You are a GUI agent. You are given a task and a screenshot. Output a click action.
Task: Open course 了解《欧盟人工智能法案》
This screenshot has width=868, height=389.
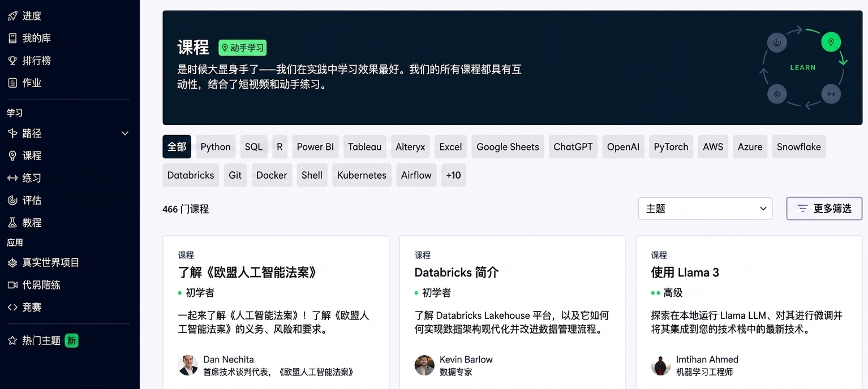tap(247, 273)
